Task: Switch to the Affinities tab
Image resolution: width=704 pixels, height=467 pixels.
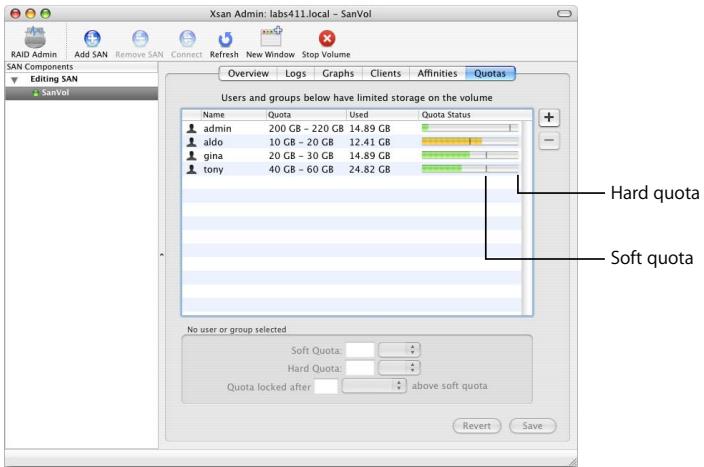Action: click(437, 73)
